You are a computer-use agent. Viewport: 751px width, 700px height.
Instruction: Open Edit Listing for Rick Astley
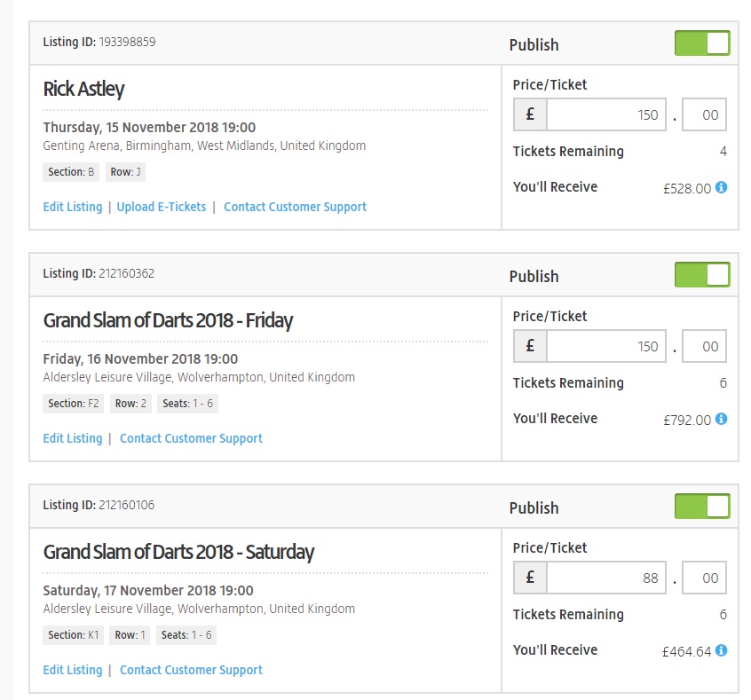coord(73,207)
